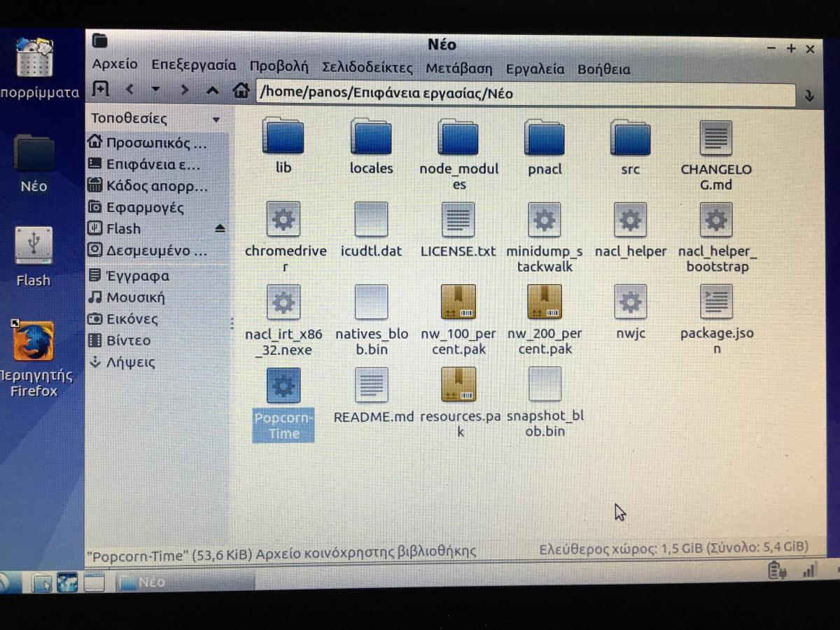840x630 pixels.
Task: Open Έγγραφα bookmark in sidebar
Action: [x=157, y=275]
